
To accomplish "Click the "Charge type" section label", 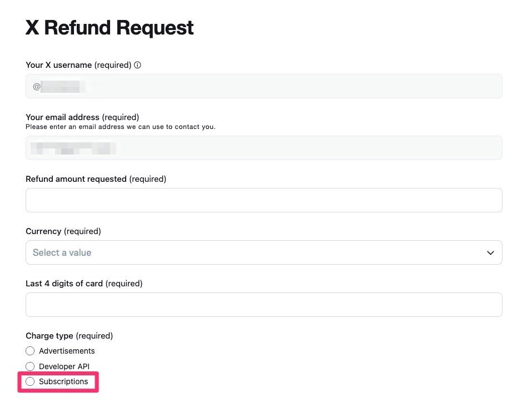I will (x=49, y=336).
